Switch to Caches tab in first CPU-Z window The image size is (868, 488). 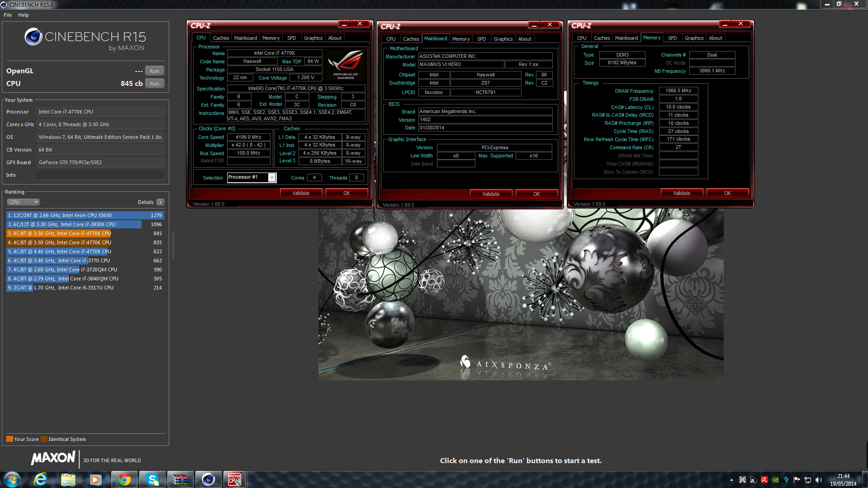click(x=221, y=38)
